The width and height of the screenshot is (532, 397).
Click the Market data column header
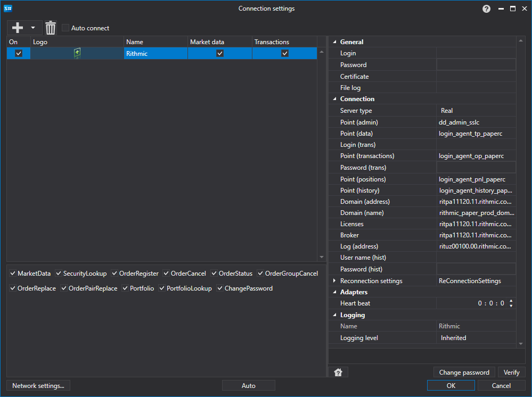(x=219, y=42)
